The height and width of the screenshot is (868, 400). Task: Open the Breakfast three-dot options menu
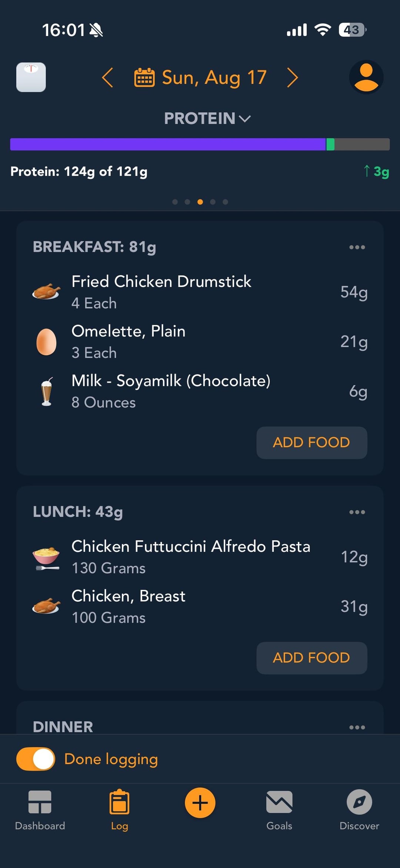[x=357, y=247]
